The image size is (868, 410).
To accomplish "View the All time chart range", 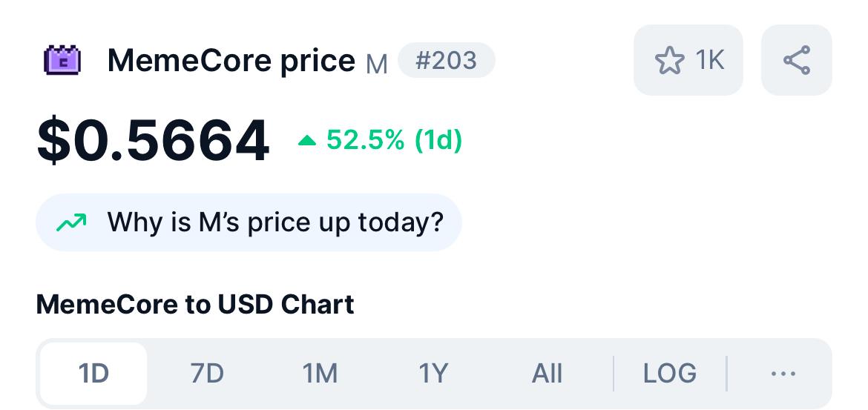I will tap(547, 373).
